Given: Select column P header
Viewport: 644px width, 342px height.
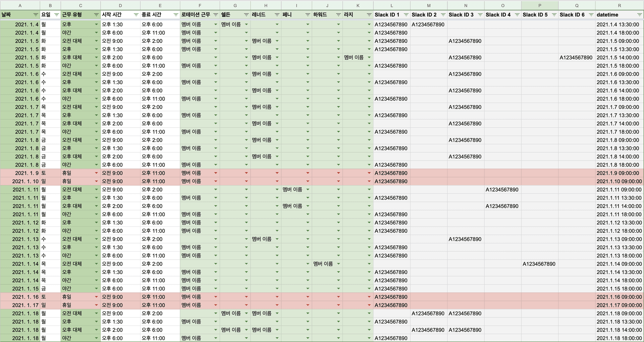Looking at the screenshot, I should tap(539, 5).
